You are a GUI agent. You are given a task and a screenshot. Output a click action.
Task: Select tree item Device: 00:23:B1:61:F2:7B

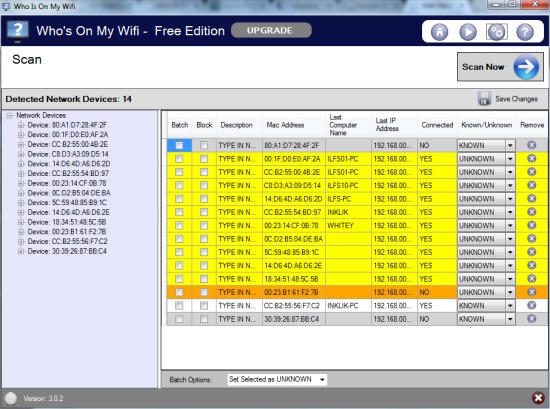67,232
